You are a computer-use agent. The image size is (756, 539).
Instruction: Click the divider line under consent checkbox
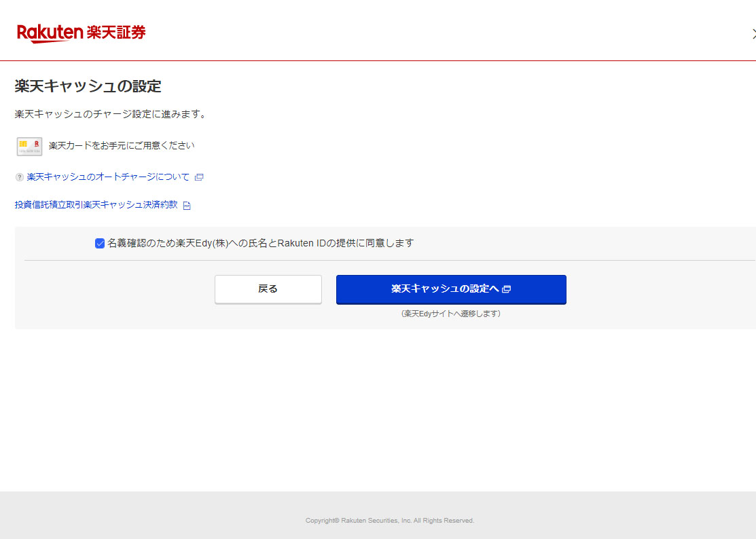click(x=389, y=260)
